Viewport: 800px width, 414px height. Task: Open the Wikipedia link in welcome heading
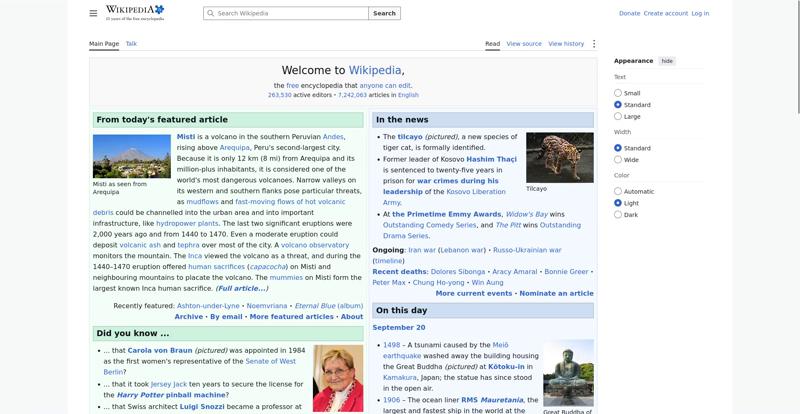[x=375, y=70]
